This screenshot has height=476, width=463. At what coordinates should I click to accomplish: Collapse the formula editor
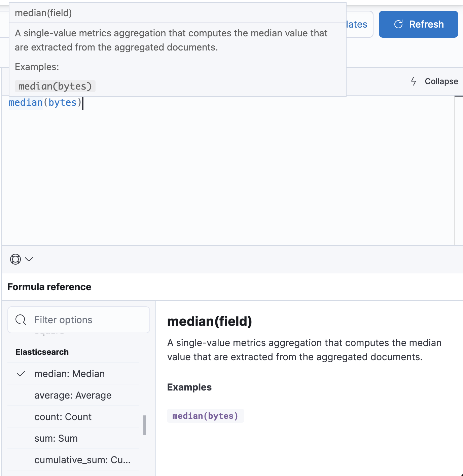pyautogui.click(x=441, y=81)
